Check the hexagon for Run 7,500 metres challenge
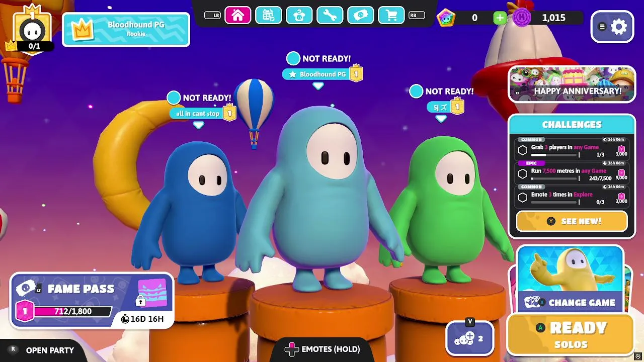 pyautogui.click(x=523, y=174)
